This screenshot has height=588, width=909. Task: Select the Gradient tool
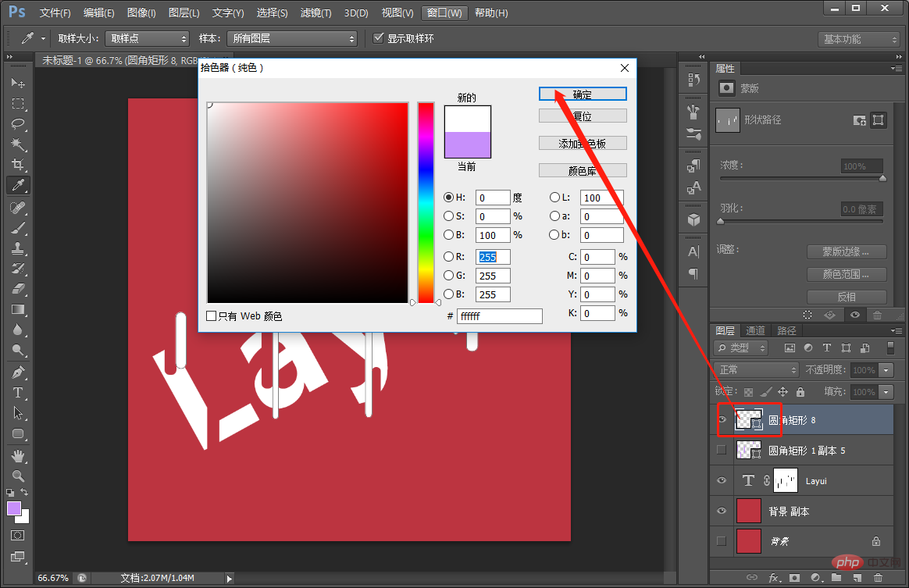tap(18, 309)
